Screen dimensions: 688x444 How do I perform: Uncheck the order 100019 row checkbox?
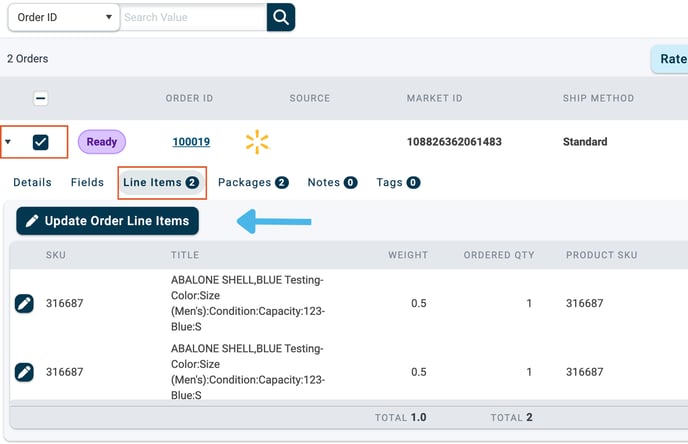click(41, 142)
